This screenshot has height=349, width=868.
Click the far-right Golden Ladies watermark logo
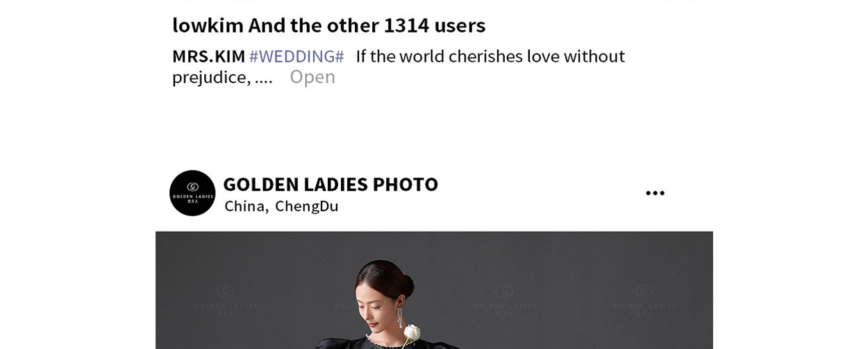click(x=644, y=299)
